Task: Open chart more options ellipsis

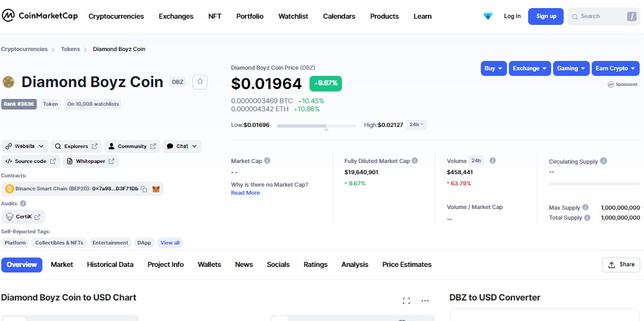Action: click(425, 301)
